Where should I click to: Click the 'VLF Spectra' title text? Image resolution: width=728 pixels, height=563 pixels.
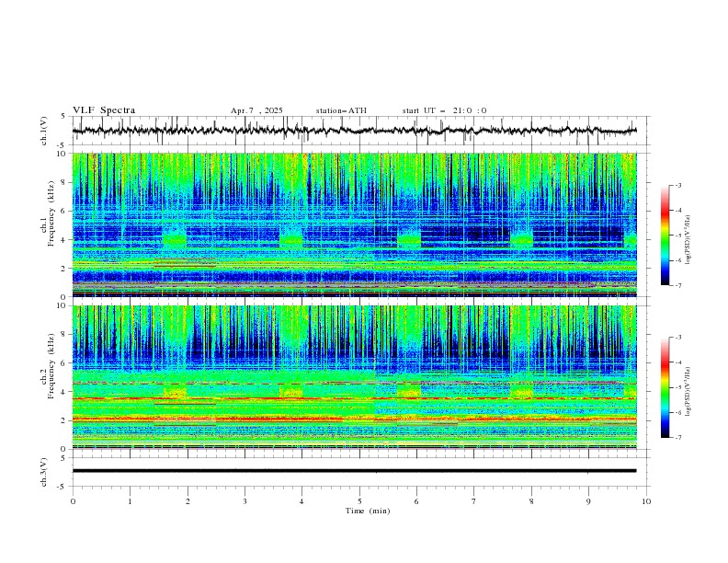[x=104, y=110]
